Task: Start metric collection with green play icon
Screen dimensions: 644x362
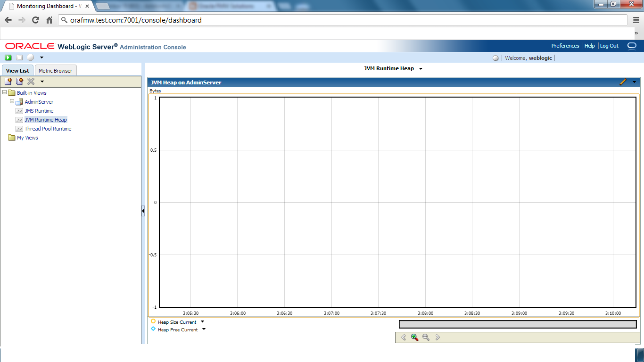Action: coord(8,57)
